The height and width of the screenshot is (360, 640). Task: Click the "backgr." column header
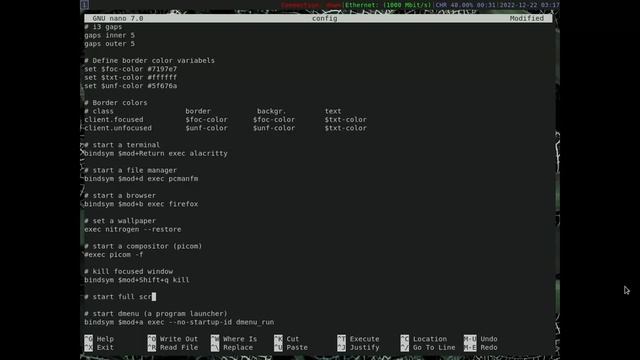click(271, 111)
